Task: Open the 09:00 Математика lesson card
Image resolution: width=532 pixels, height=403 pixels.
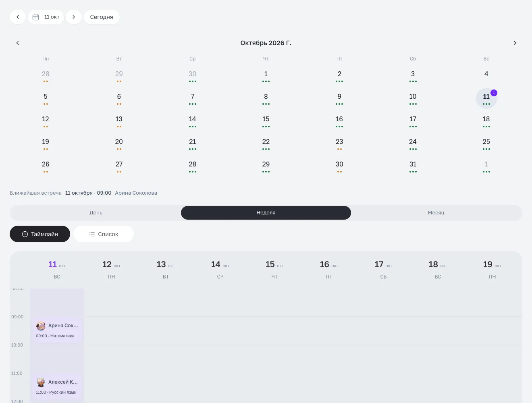Action: pyautogui.click(x=57, y=330)
